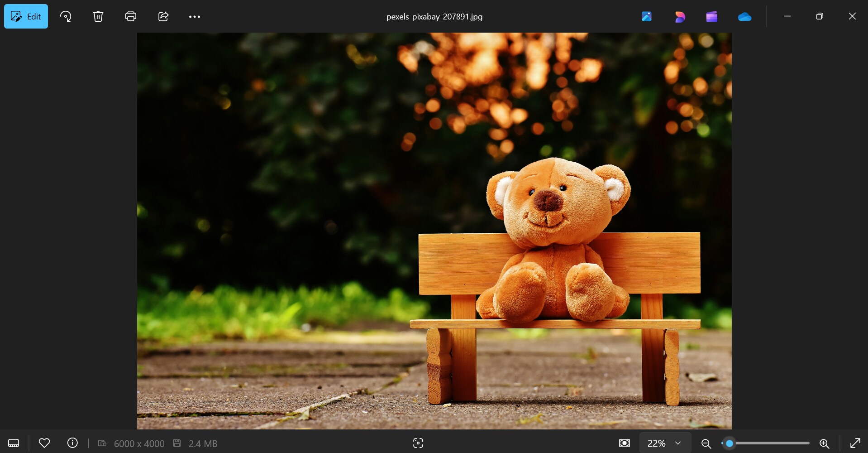This screenshot has height=453, width=868.
Task: Open the See more ellipsis menu
Action: coord(195,17)
